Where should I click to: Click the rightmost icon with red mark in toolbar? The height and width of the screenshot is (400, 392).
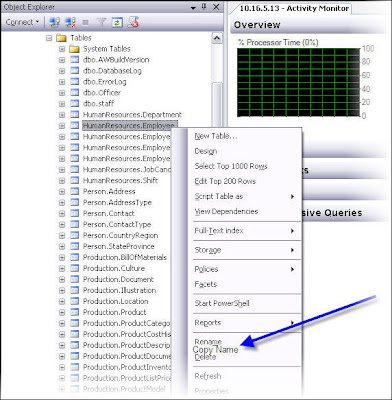(x=133, y=22)
